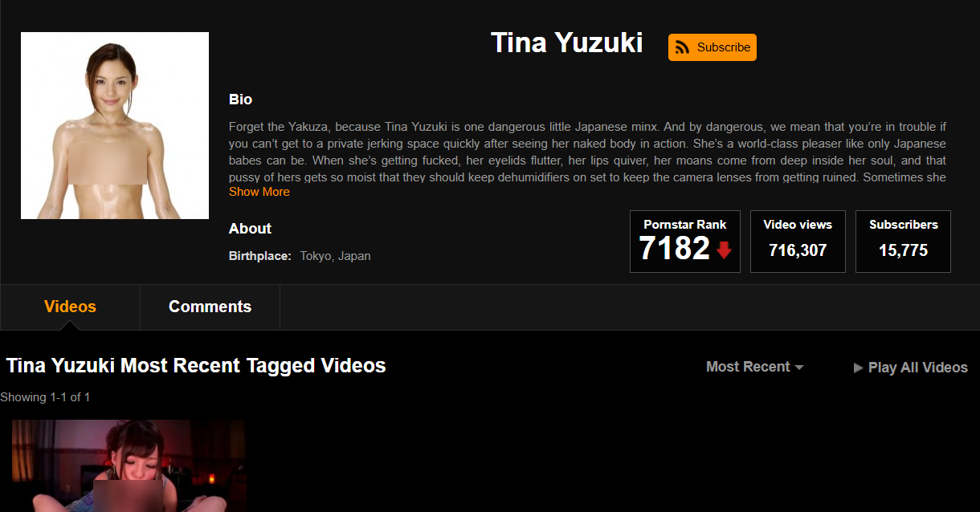Switch to the Comments tab

click(x=210, y=307)
